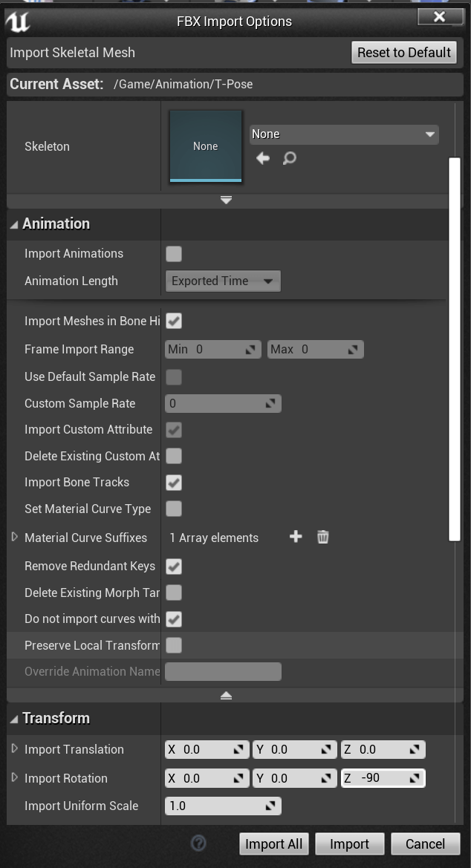Click Custom Sample Rate field
The image size is (471, 868).
point(223,403)
